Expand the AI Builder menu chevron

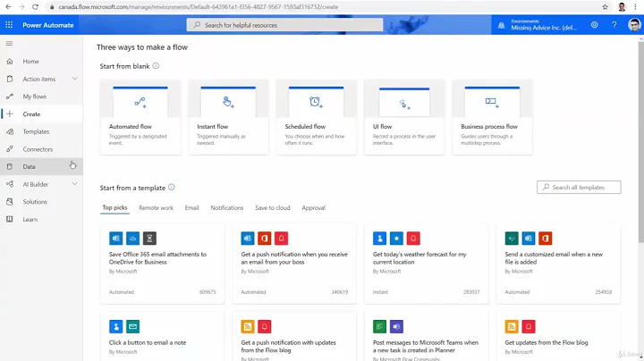coord(74,184)
